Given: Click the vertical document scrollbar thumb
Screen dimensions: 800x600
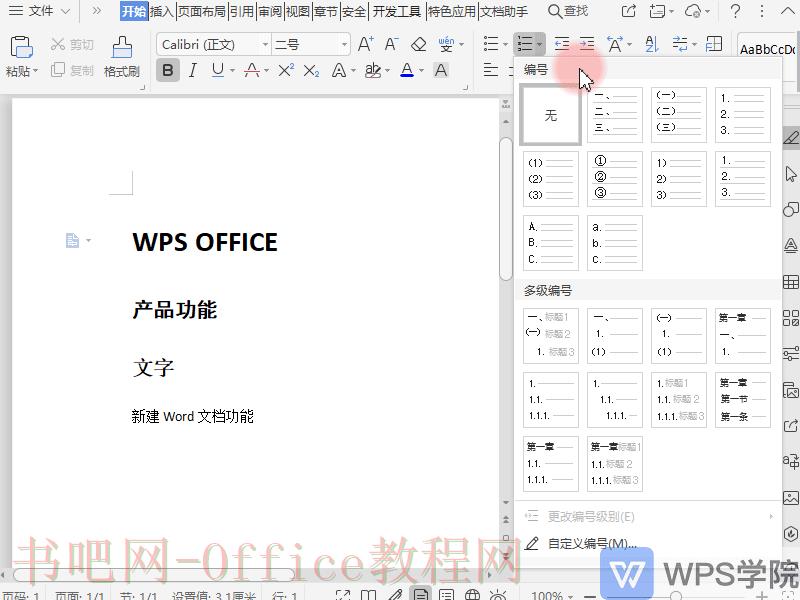Looking at the screenshot, I should (506, 209).
